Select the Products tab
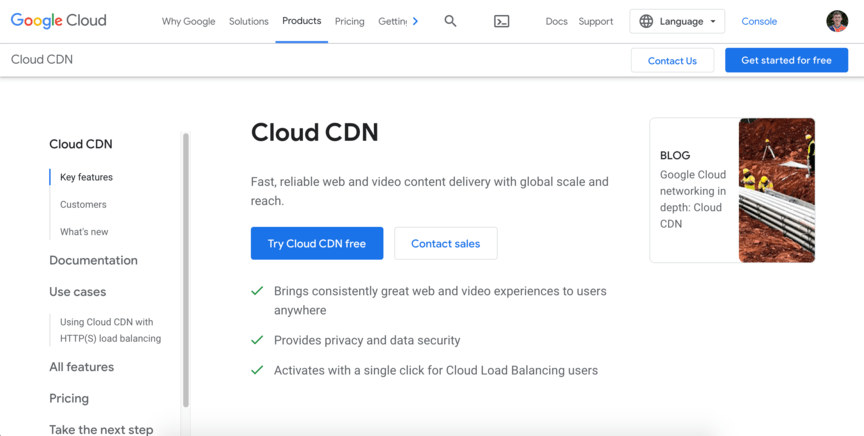864x436 pixels. tap(301, 21)
